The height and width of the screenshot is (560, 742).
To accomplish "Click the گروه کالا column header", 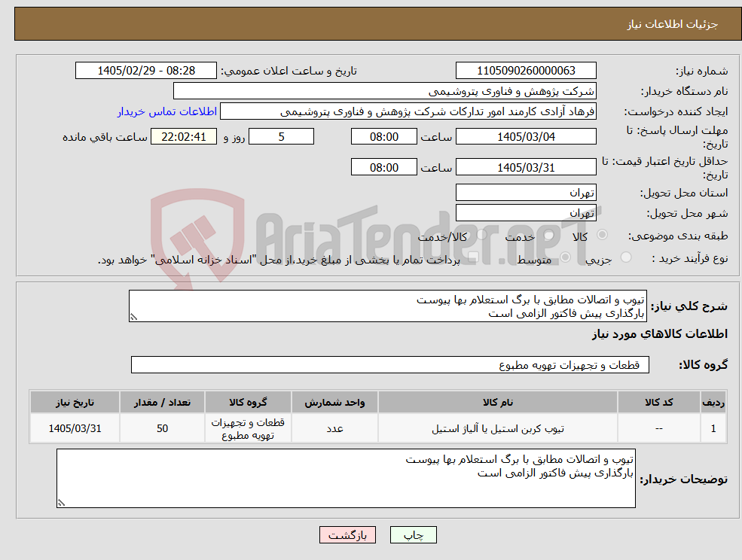I will click(248, 402).
